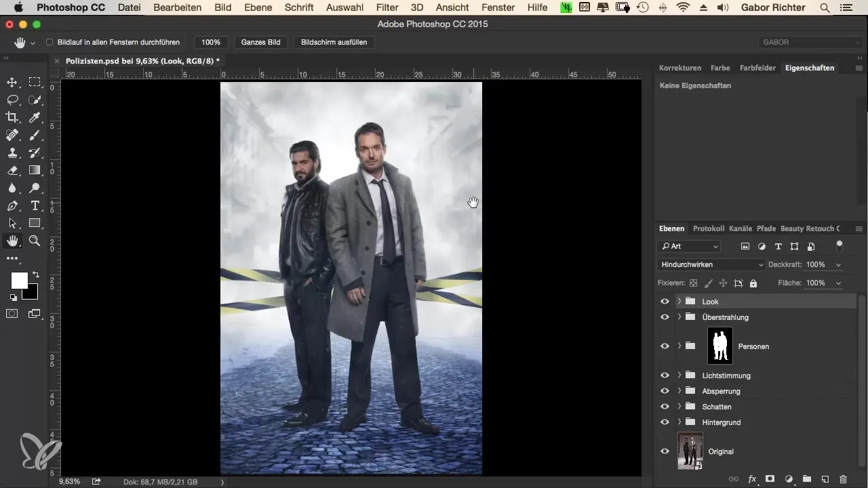Add a layer mask
The image size is (868, 488).
770,479
